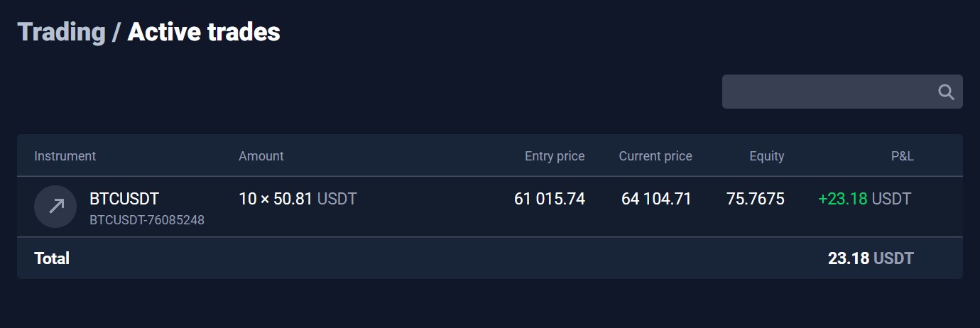
Task: Sort by Entry price column header
Action: click(x=555, y=156)
